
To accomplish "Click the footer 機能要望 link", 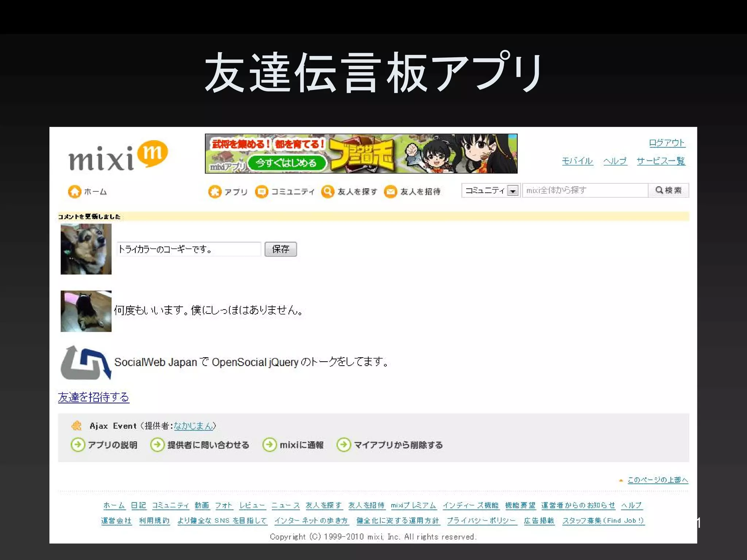I will [x=520, y=505].
